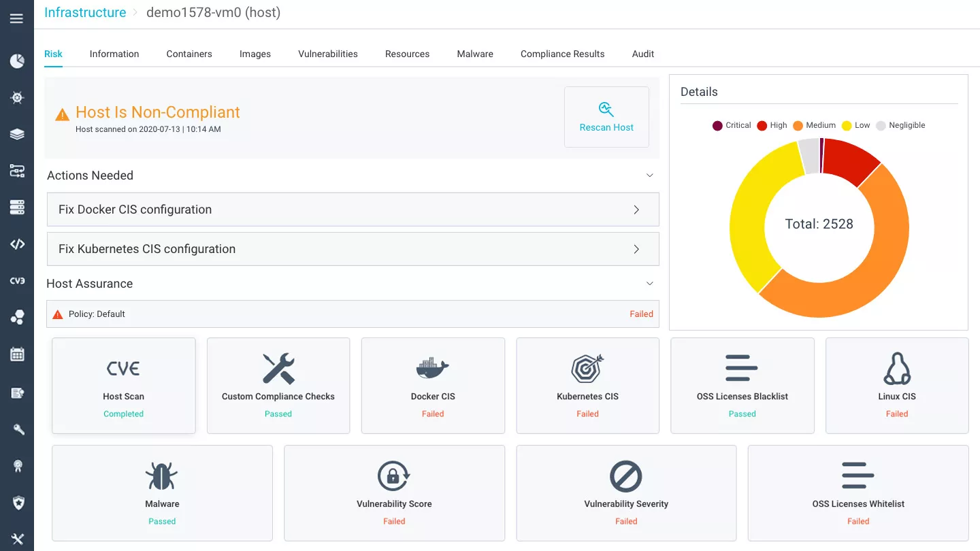Click the Vulnerability Severity prohibited icon
This screenshot has width=980, height=551.
[626, 476]
